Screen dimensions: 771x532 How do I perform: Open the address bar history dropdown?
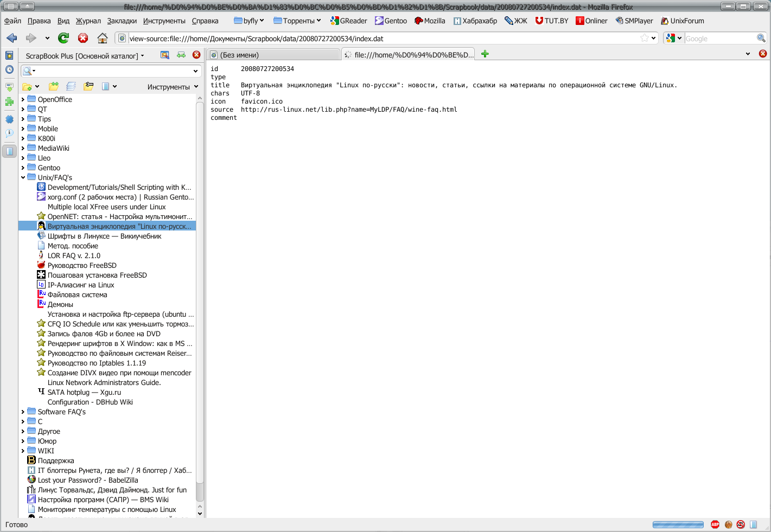[654, 38]
